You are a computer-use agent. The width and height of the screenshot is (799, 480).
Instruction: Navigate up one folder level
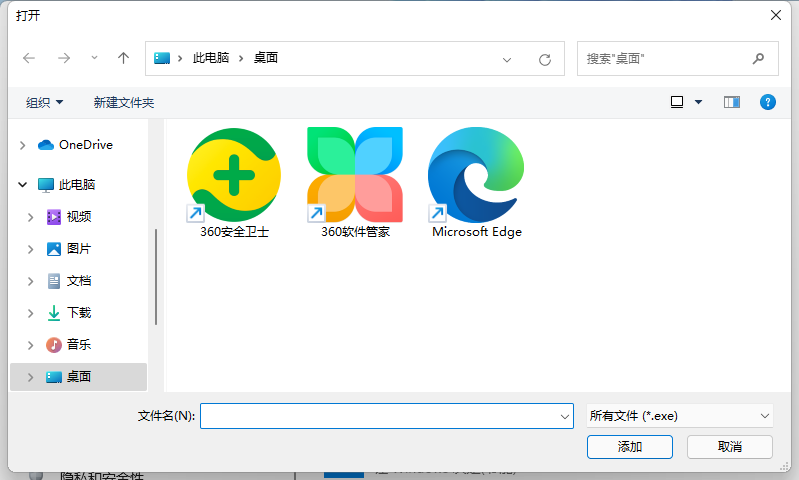click(123, 58)
